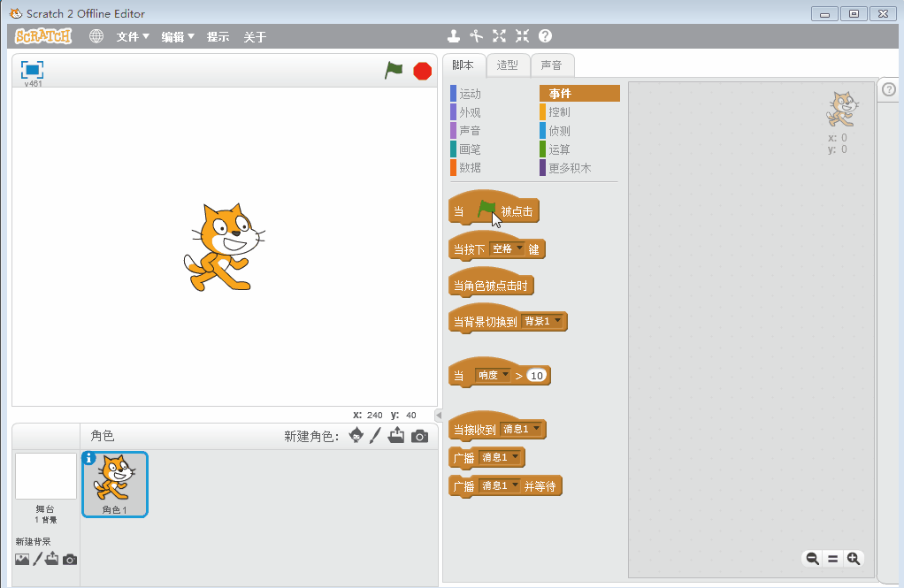This screenshot has height=588, width=904.
Task: Start the project with the green flag
Action: (394, 71)
